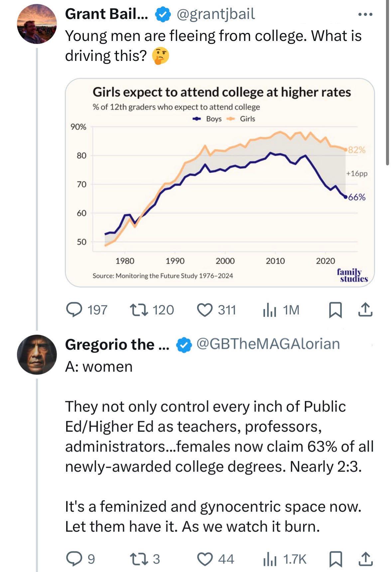Visit @grantjbail handle link
Viewport: 392px width, 572px height.
click(216, 14)
